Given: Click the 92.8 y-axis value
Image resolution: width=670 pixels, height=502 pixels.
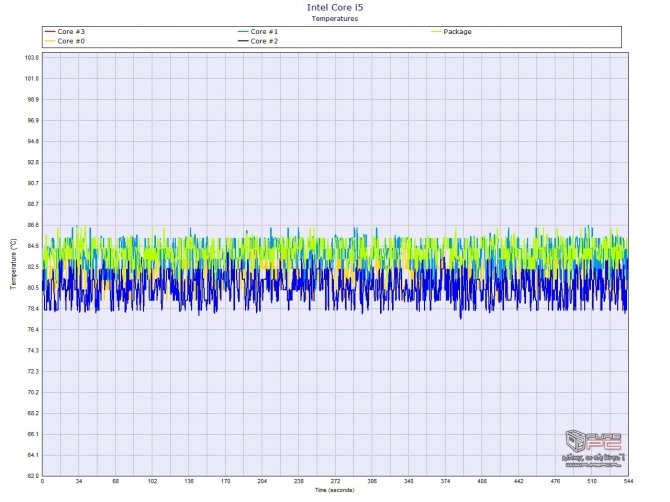Looking at the screenshot, I should pyautogui.click(x=33, y=162).
